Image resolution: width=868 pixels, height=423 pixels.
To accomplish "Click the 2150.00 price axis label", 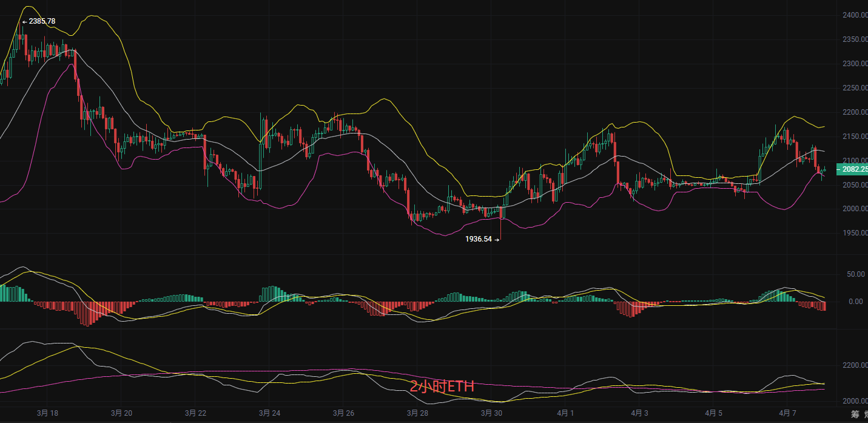I will 854,137.
